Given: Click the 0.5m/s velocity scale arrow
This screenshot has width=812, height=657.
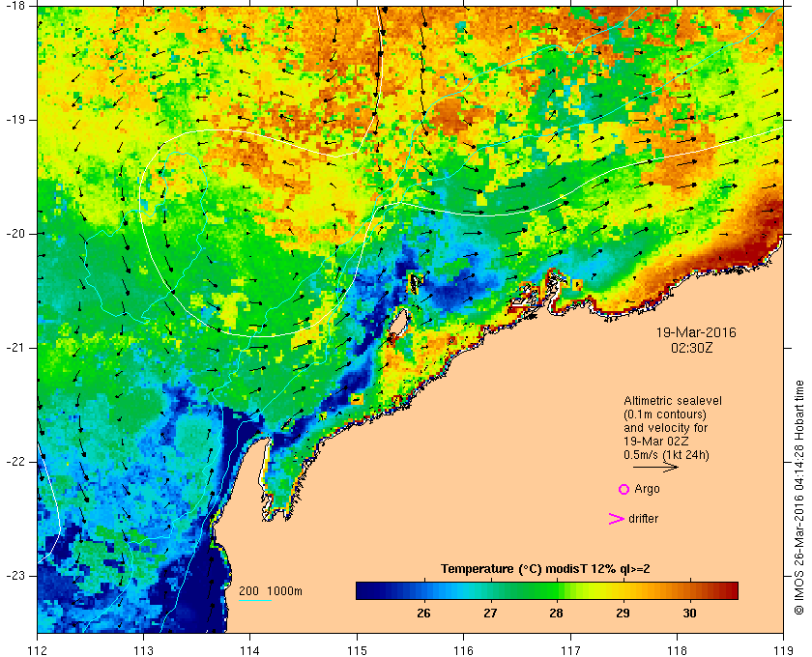Looking at the screenshot, I should (655, 467).
